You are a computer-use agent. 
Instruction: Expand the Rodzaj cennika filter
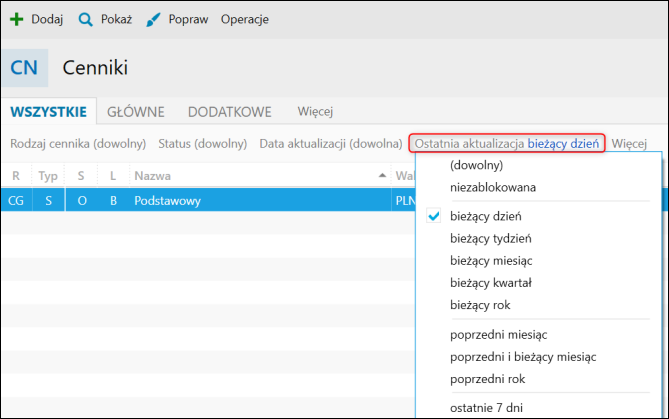coord(78,143)
